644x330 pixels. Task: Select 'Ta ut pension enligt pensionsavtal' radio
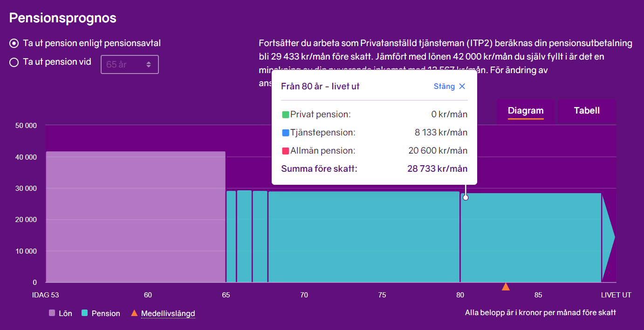14,43
